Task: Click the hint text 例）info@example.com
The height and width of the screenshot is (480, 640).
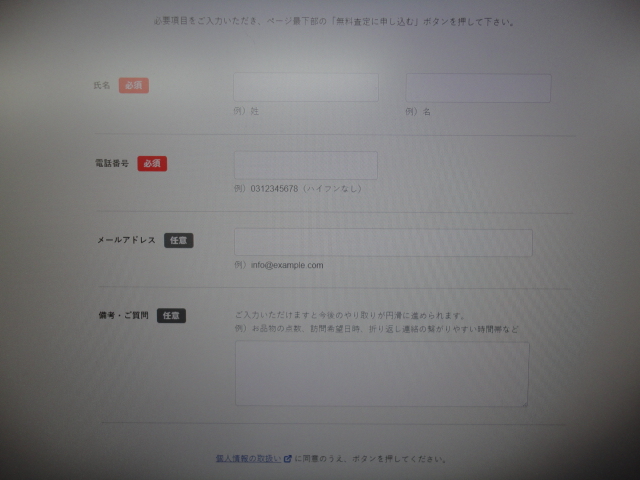Action: coord(279,265)
